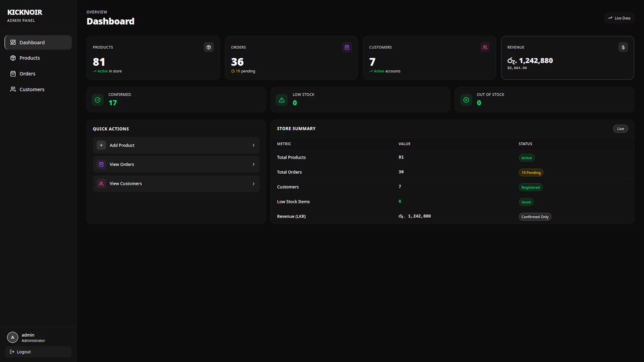This screenshot has height=362, width=644.
Task: Click the Products count 81 on card
Action: coord(99,62)
